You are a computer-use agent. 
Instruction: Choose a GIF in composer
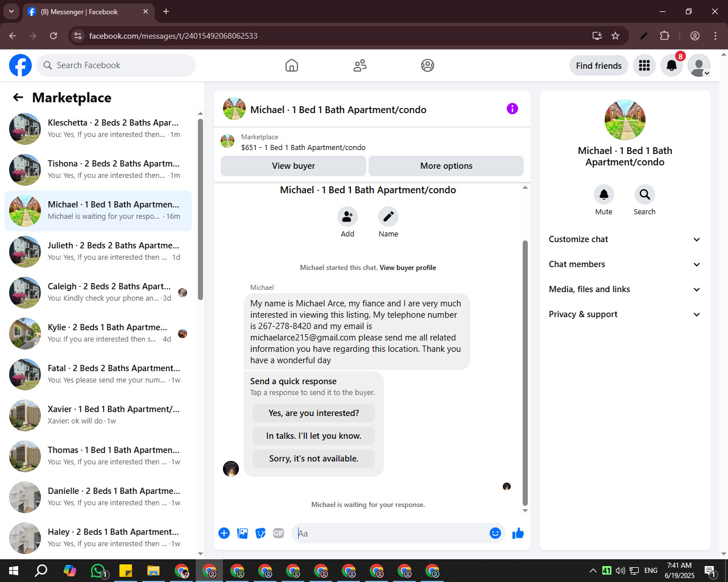(279, 533)
